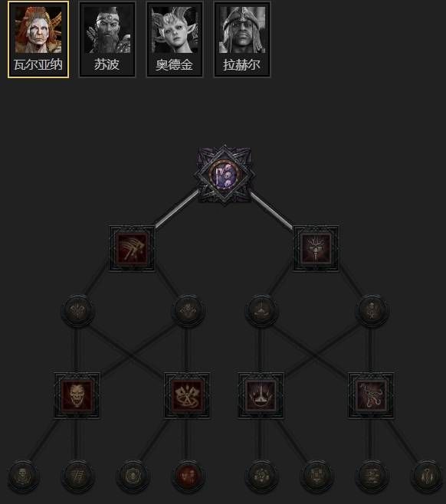Select the hexagon rune passive below axes skill
This screenshot has width=446, height=504.
pos(132,476)
